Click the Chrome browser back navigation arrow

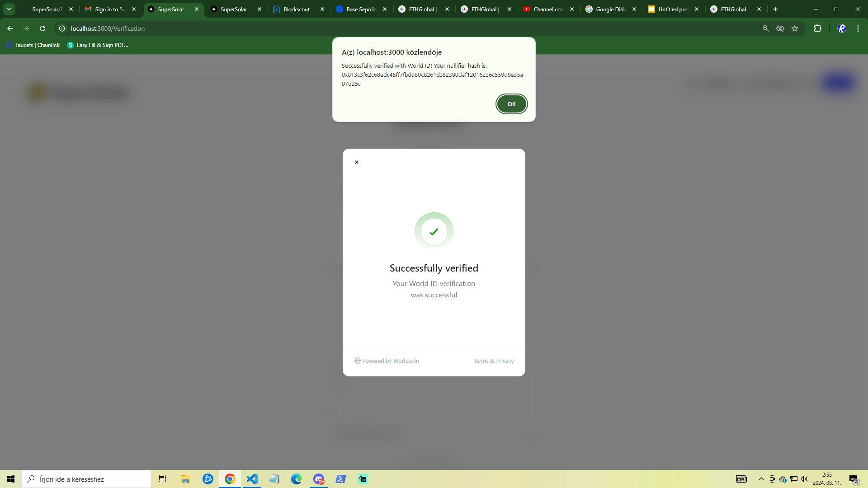click(10, 28)
